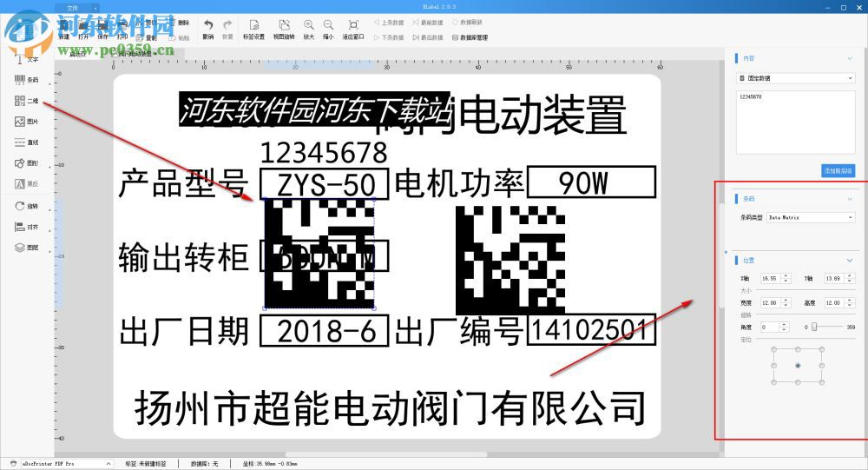Open the File (文件) menu
This screenshot has height=470, width=868.
(77, 8)
